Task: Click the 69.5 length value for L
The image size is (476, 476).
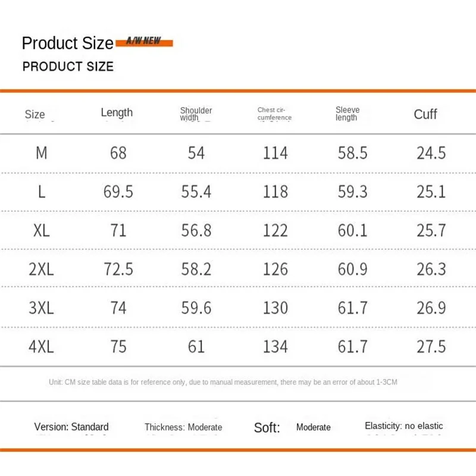Action: tap(118, 192)
